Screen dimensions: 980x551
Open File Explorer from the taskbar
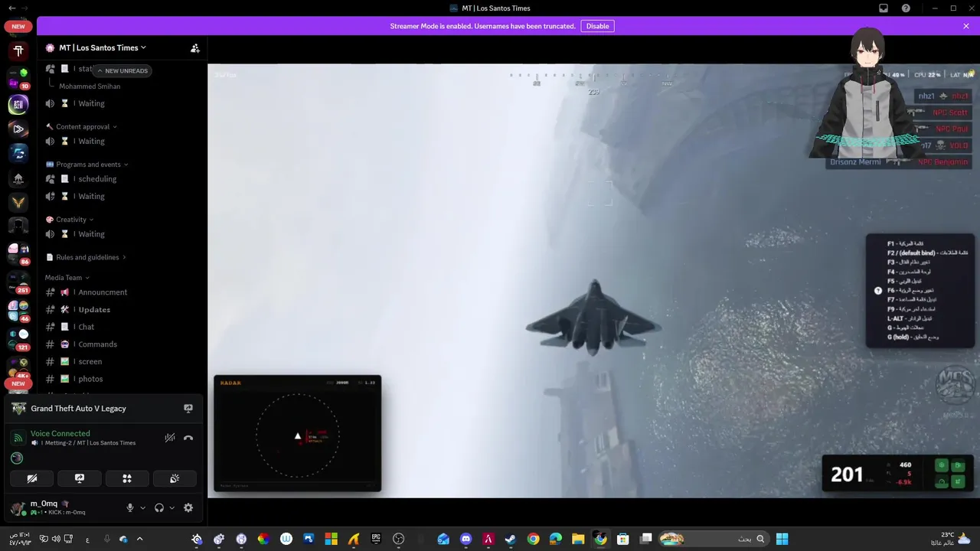(x=578, y=539)
